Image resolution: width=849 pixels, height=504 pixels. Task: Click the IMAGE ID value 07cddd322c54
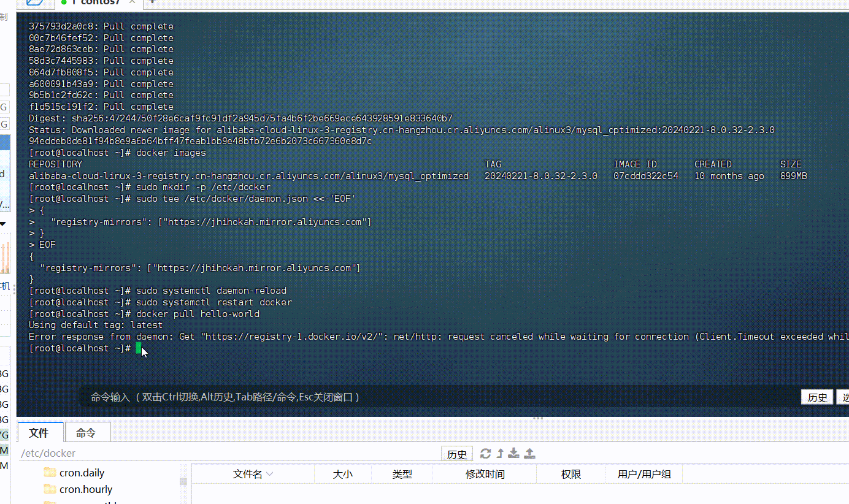(x=646, y=176)
